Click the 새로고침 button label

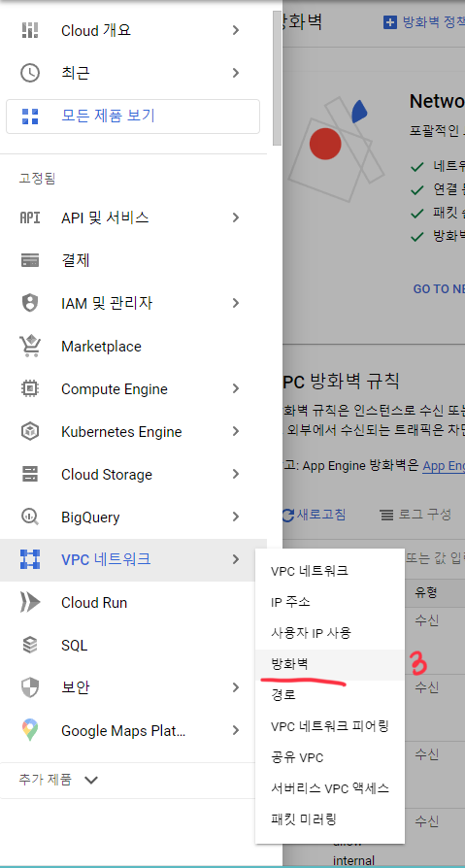pos(321,515)
